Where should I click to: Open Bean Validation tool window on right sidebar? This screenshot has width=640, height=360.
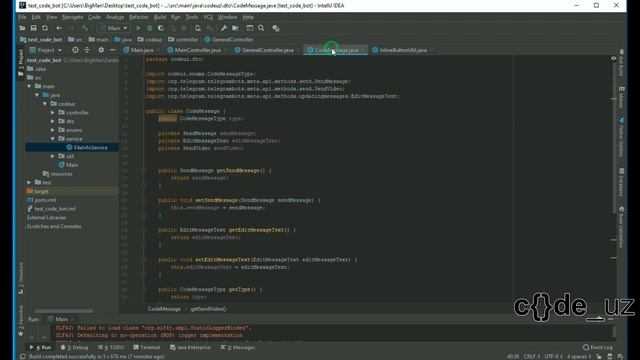click(621, 227)
